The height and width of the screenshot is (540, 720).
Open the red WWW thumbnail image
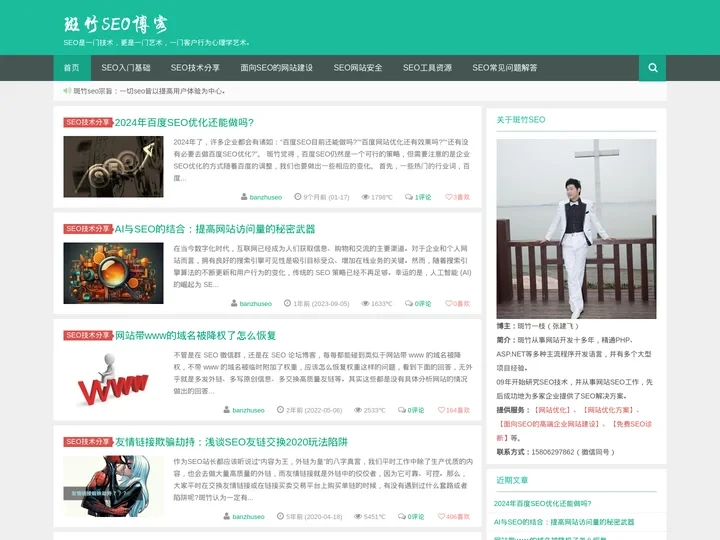pos(113,380)
